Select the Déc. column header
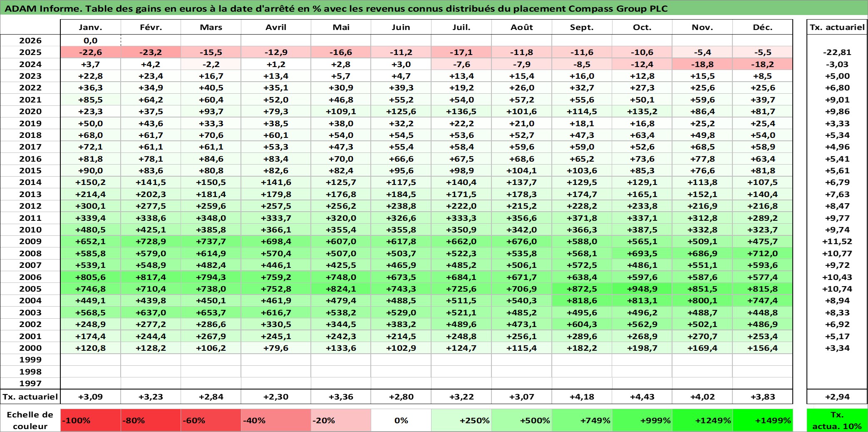Screen dimensions: 868x432 pyautogui.click(x=763, y=27)
